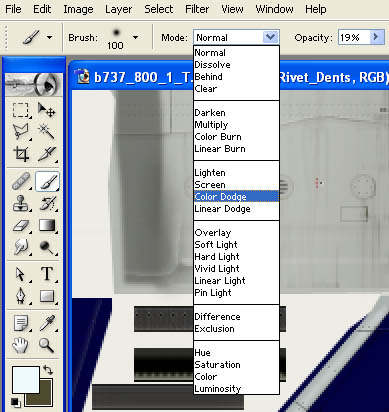This screenshot has height=412, width=389.
Task: Open the Filter menu
Action: click(x=197, y=9)
